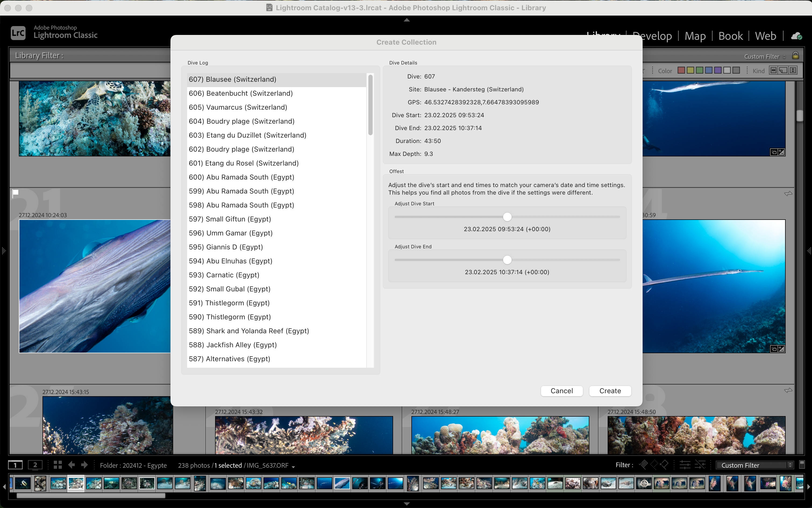Select dive 589) Shark and Yolanda Reef (Egypt)
Screen dimensions: 812x508
(x=276, y=331)
